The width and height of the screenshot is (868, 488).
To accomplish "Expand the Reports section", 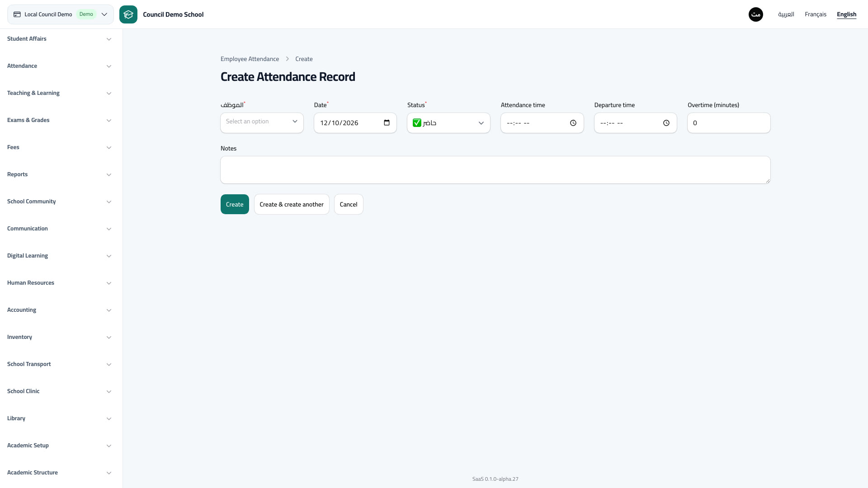I will click(x=59, y=174).
